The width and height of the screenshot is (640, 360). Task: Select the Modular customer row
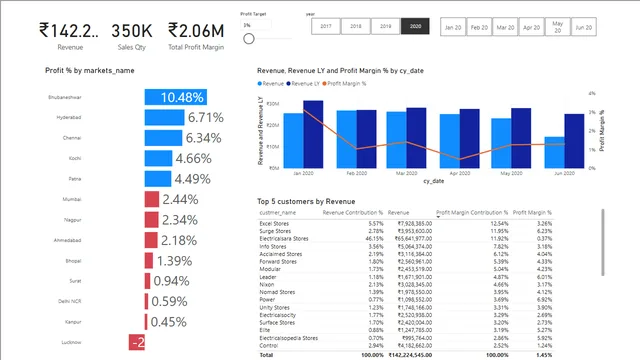click(405, 269)
